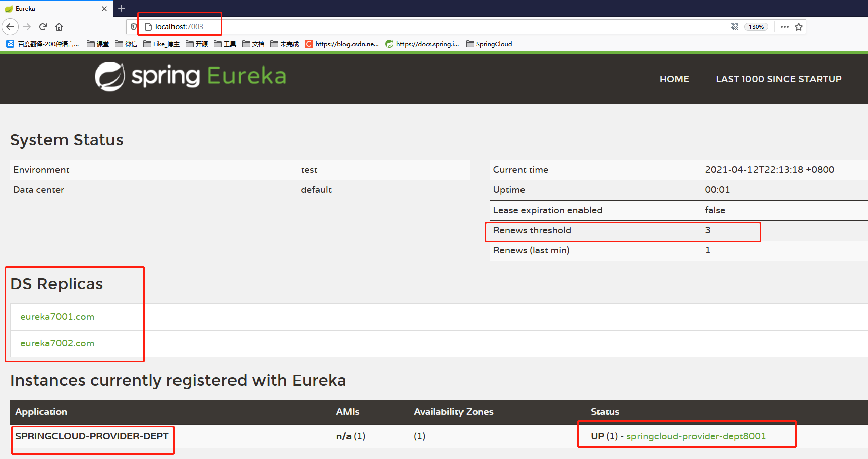868x459 pixels.
Task: Open the 未完成 bookmarks folder
Action: tap(284, 44)
